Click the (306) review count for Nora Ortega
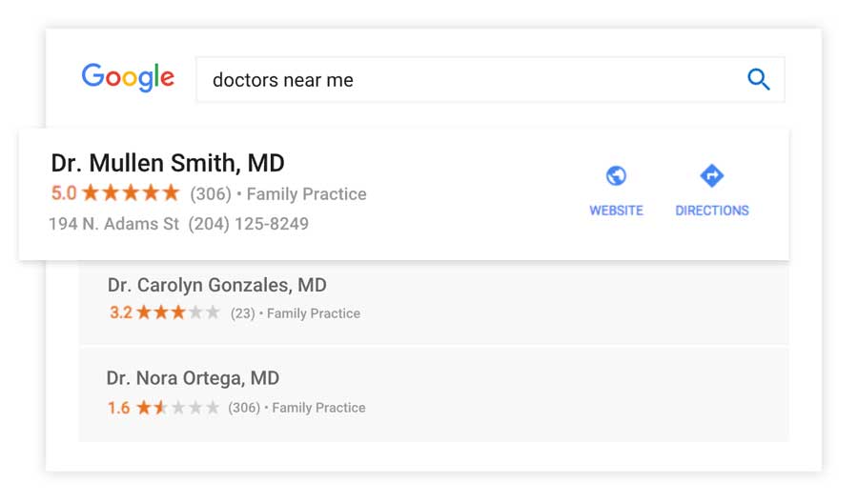 click(244, 408)
